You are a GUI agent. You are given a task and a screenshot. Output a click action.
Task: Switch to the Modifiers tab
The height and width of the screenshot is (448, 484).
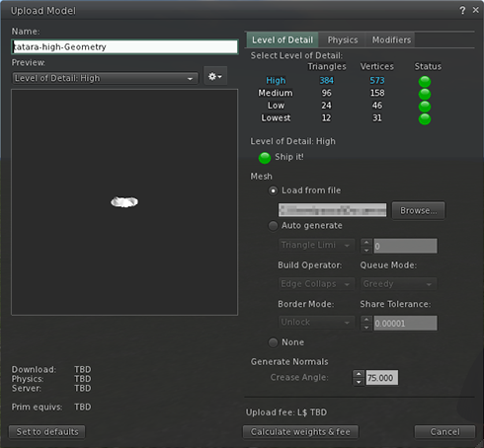[x=391, y=39]
